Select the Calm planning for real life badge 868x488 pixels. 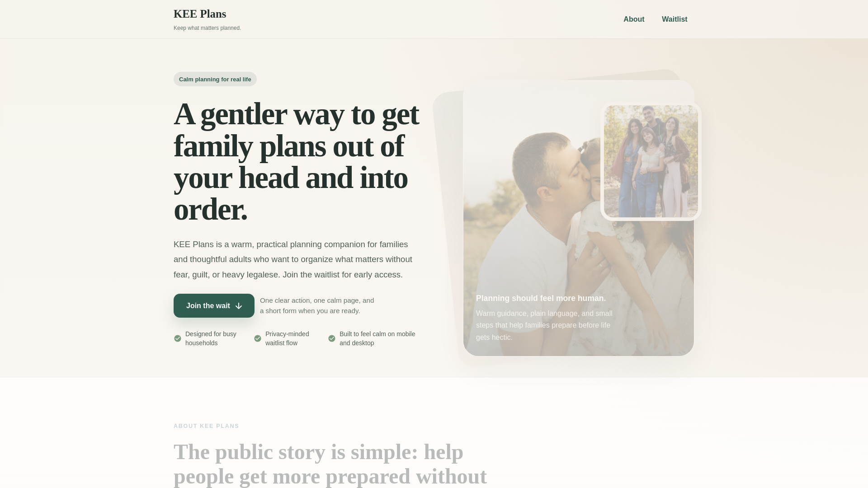[215, 79]
